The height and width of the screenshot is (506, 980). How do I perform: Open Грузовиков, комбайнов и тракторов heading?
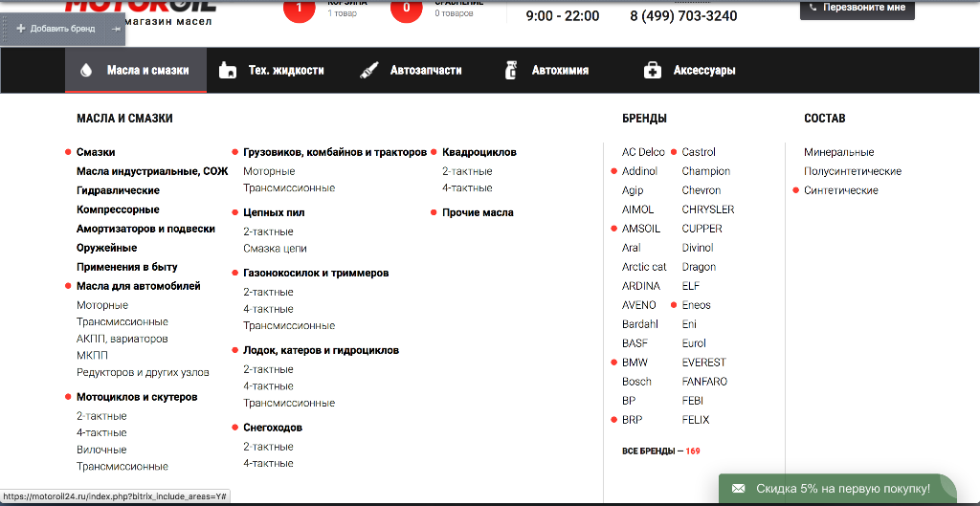point(335,152)
